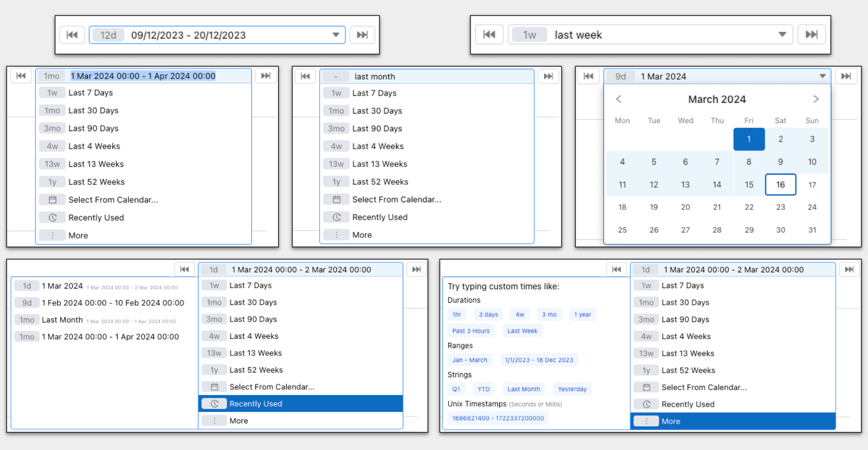Click the 'YTD' string shortcut
Image resolution: width=868 pixels, height=450 pixels.
(x=483, y=388)
